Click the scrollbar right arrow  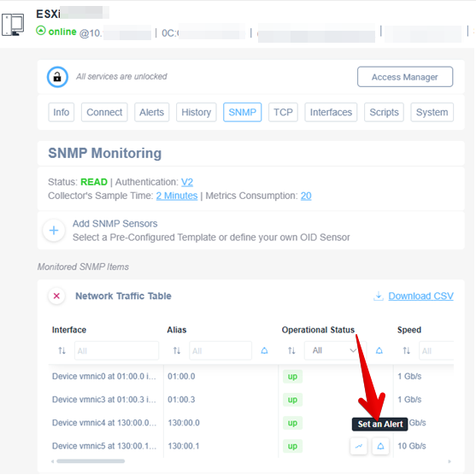click(450, 461)
